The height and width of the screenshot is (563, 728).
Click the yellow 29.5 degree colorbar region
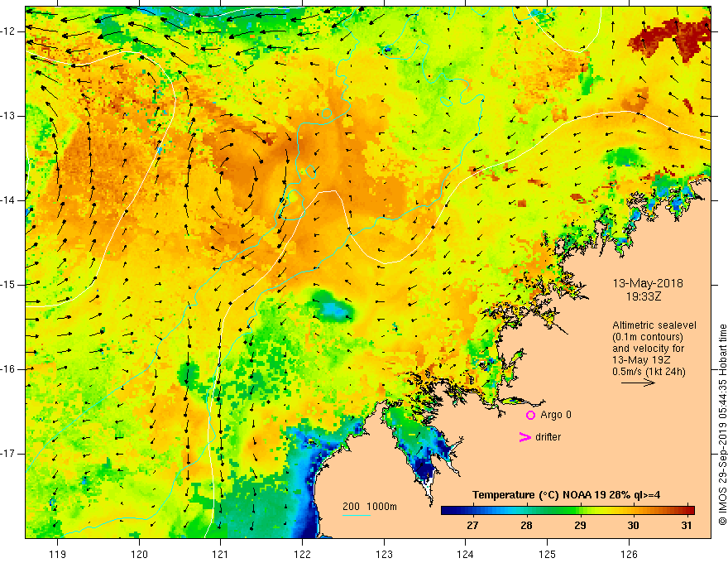pos(606,511)
